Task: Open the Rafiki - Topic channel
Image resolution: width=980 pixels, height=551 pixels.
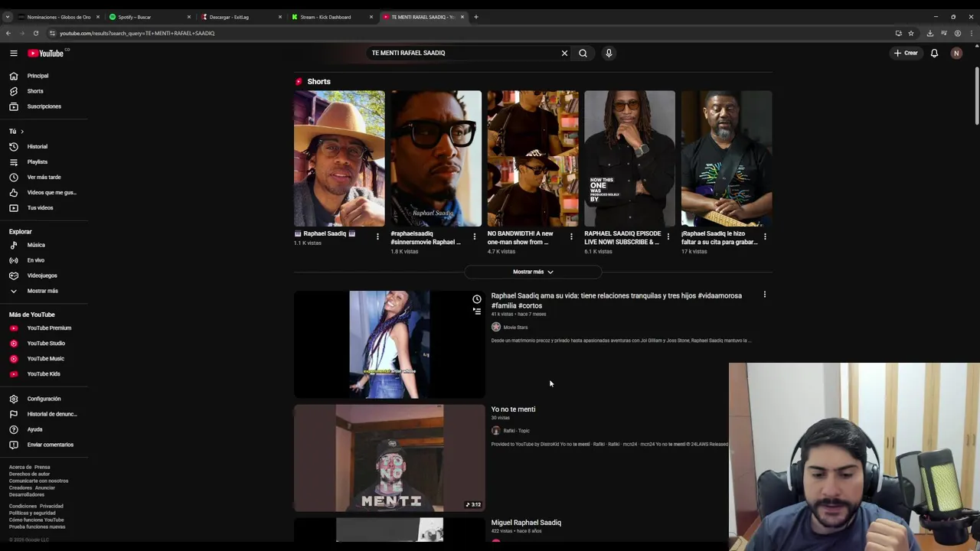Action: [x=516, y=431]
